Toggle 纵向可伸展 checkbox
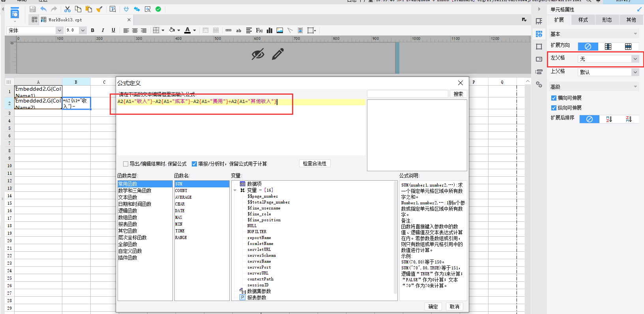Image resolution: width=644 pixels, height=314 pixels. pos(554,108)
